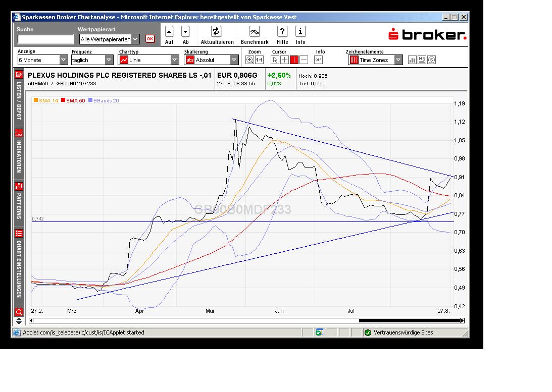Viewport: 552px width, 392px height.
Task: Click into the Suche input field
Action: 45,39
